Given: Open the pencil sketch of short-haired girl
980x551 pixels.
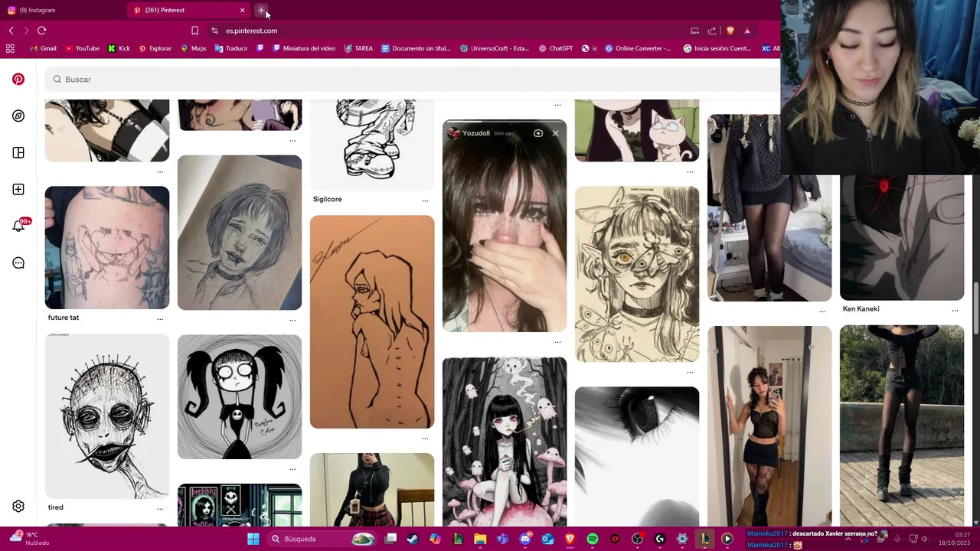Looking at the screenshot, I should pos(240,233).
